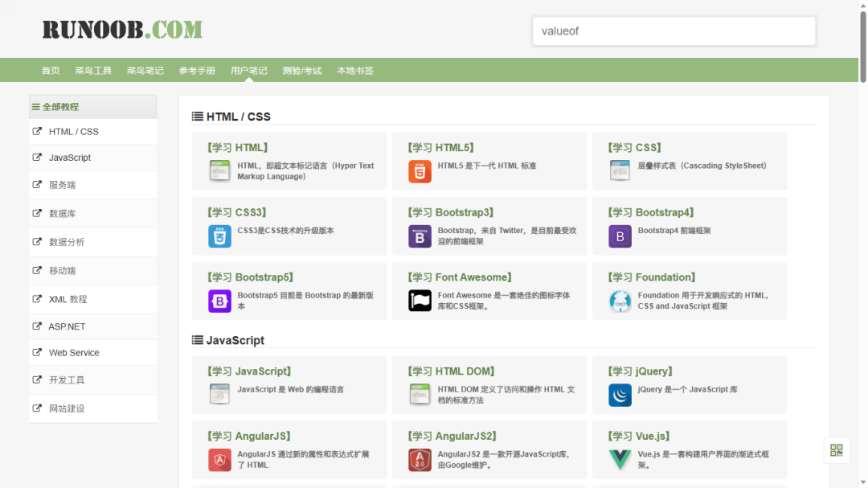Open the 【学习 Vue.js】 tutorial link
This screenshot has width=868, height=488.
639,436
